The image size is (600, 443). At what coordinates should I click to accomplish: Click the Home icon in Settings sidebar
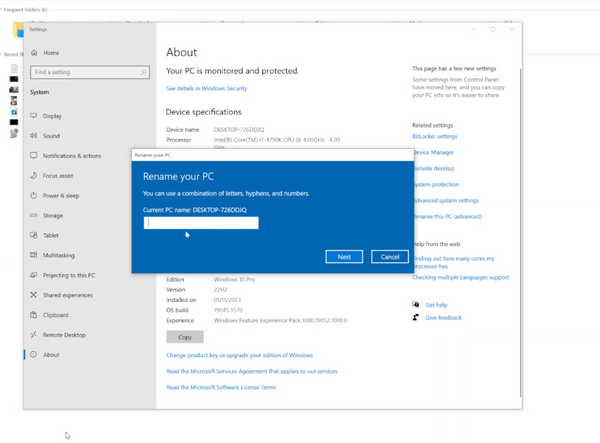coord(34,53)
